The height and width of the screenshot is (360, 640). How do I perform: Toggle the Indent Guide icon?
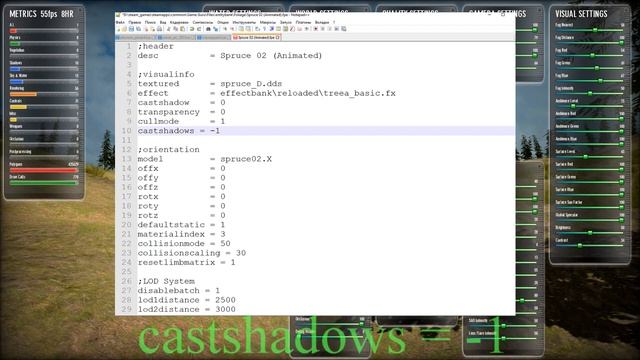coord(272,29)
